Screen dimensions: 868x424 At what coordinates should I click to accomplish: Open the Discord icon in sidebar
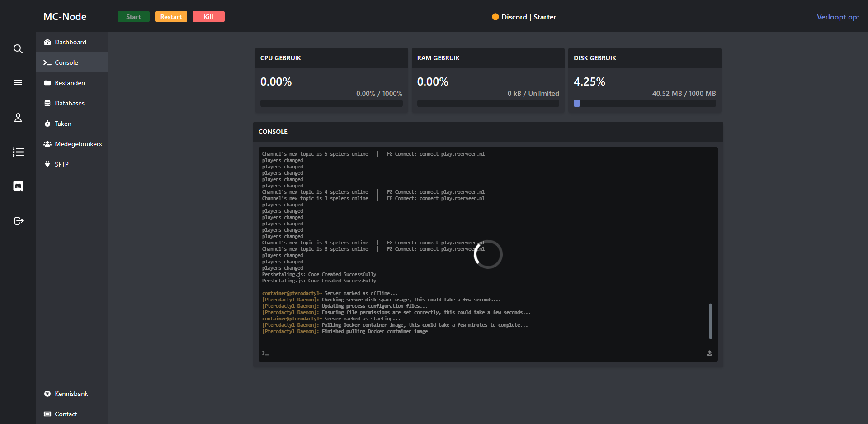[18, 186]
